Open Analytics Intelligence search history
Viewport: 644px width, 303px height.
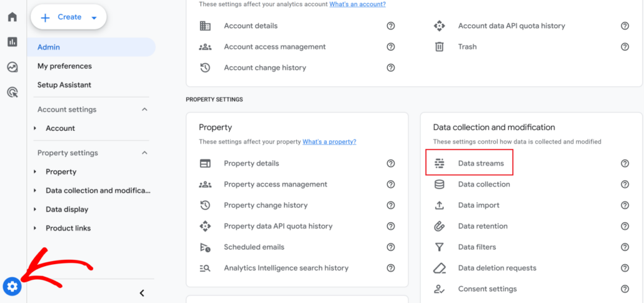coord(286,268)
